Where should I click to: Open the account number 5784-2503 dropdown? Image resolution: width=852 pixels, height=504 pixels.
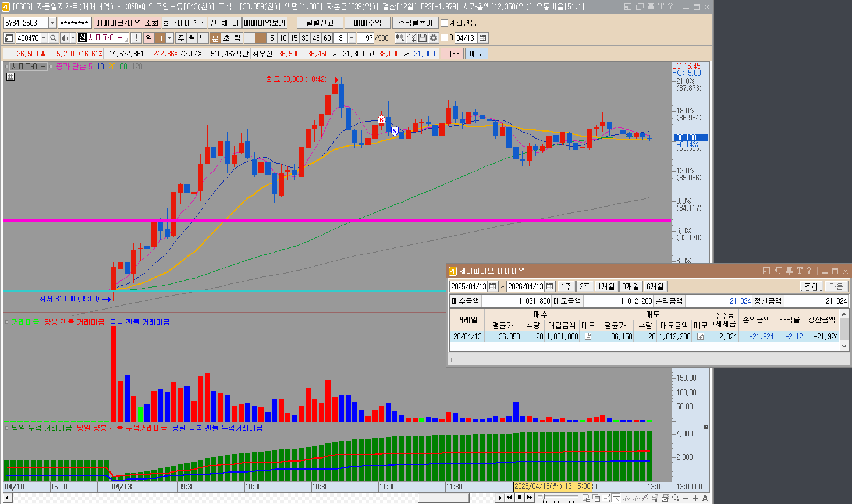click(x=52, y=23)
